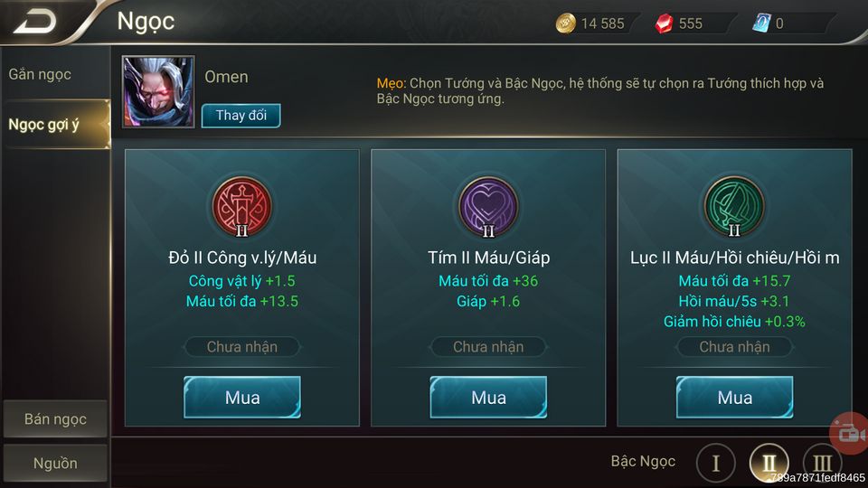Choose rune tier II radio button
Screen dimensions: 868x488
[x=769, y=463]
